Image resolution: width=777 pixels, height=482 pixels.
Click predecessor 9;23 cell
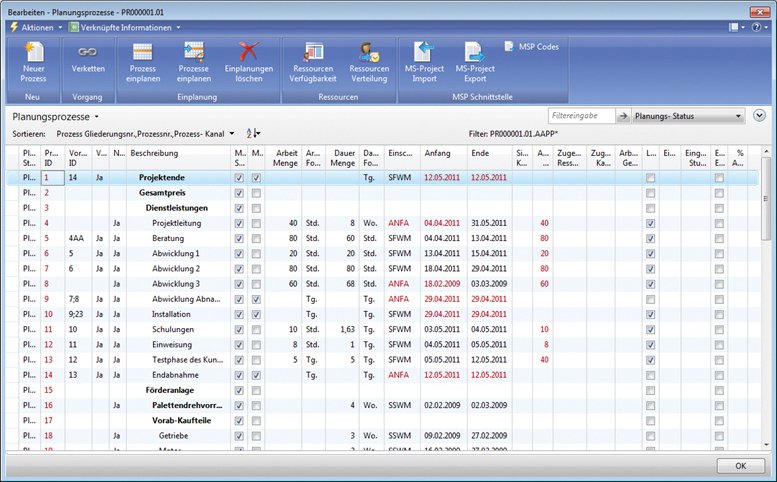pyautogui.click(x=78, y=315)
